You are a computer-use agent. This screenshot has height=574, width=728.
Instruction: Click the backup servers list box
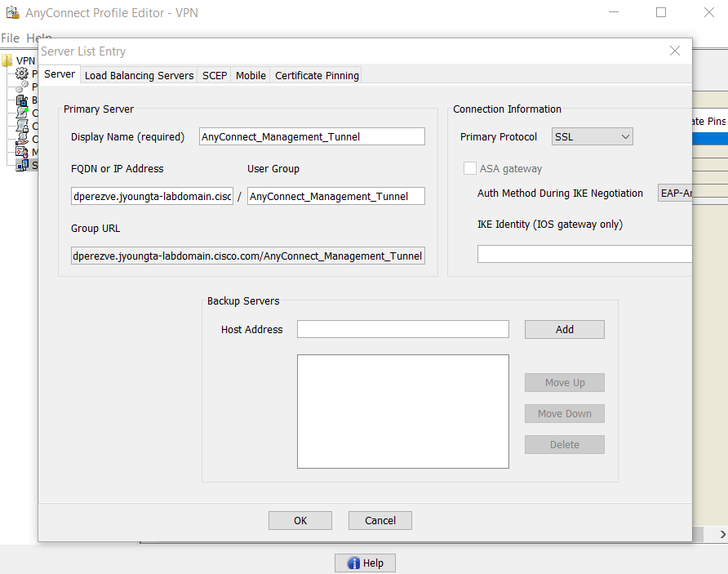click(x=403, y=412)
